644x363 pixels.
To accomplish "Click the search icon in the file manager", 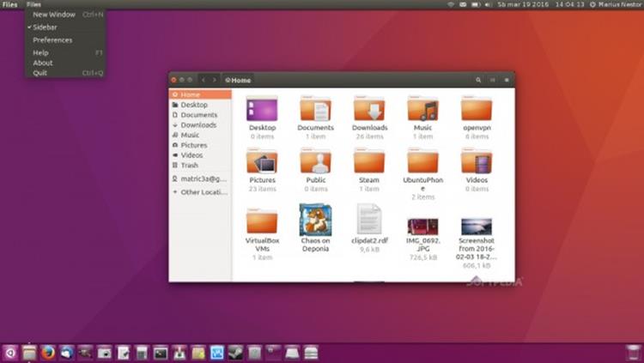I will click(478, 80).
